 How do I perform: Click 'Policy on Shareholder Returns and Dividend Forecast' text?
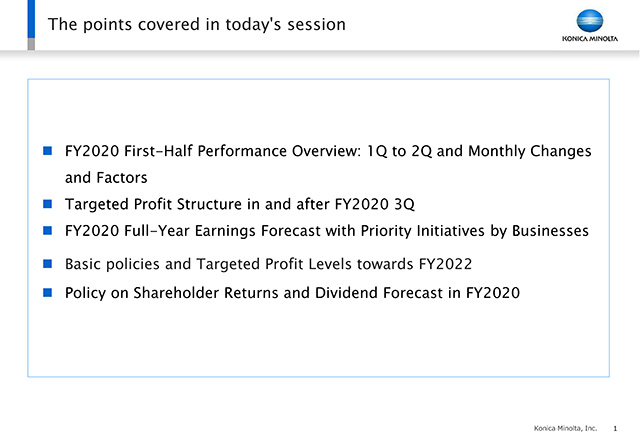tap(292, 293)
